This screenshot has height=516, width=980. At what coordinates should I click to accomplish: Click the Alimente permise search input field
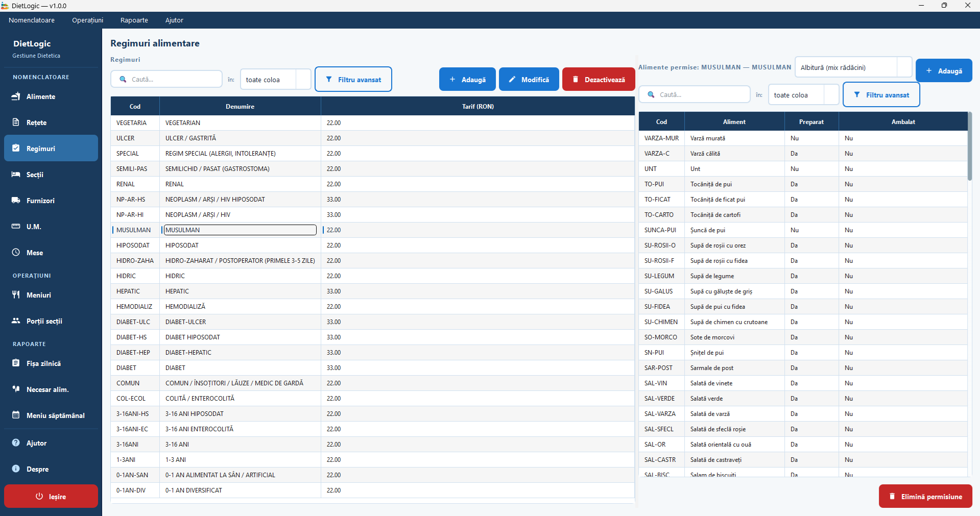point(695,95)
